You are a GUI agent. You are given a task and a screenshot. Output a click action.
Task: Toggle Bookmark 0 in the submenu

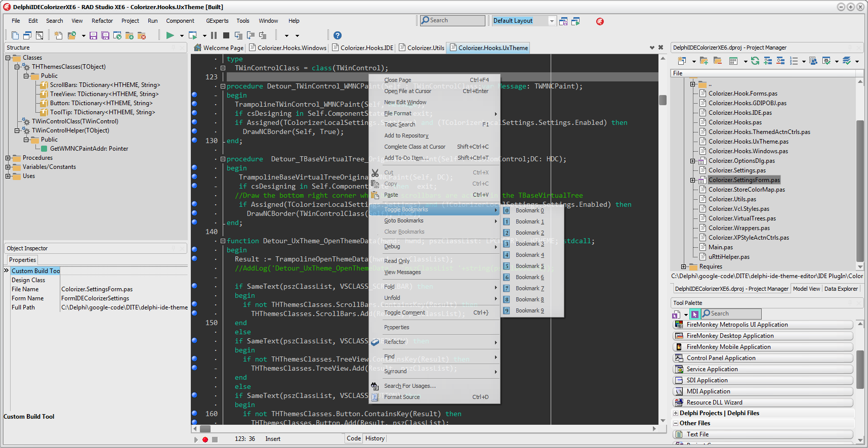point(529,210)
